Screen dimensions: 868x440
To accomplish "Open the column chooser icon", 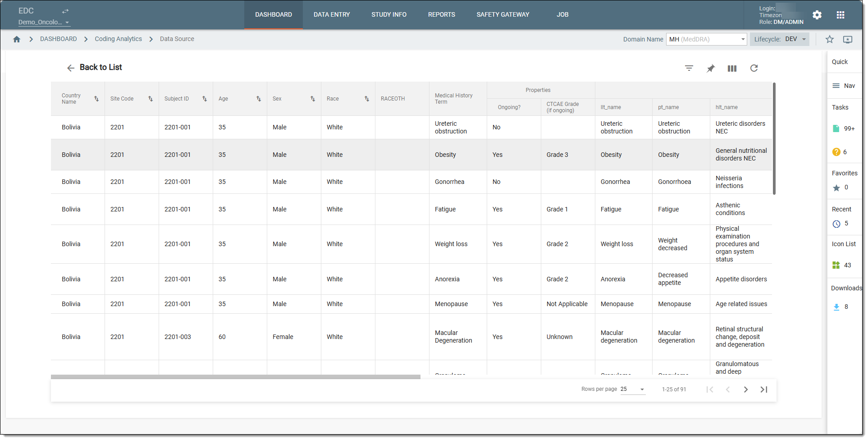I will pos(732,68).
